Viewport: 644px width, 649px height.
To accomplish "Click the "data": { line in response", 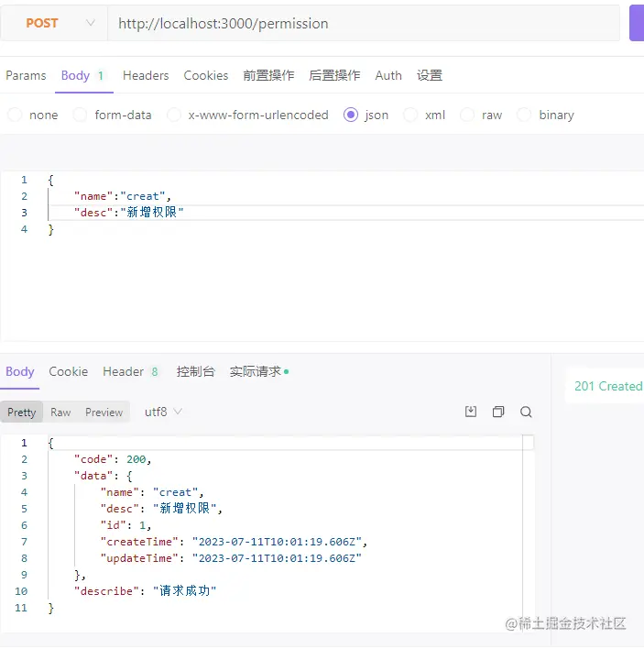I will click(103, 476).
